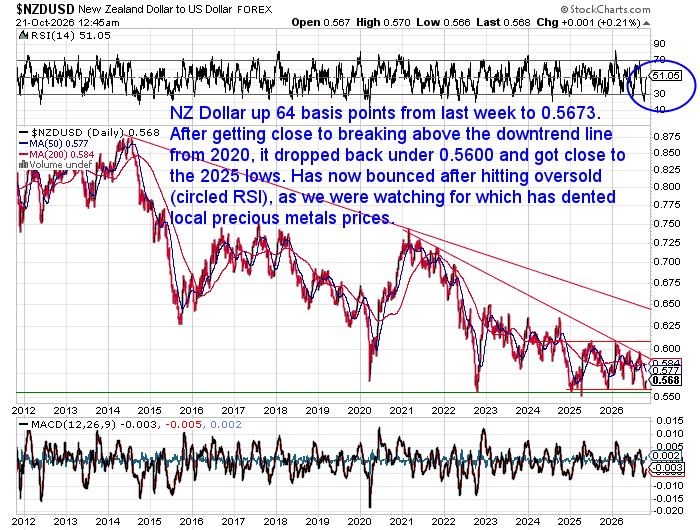Image resolution: width=700 pixels, height=530 pixels.
Task: Click the -0.003 tag on the MACD axis
Action: 666,468
